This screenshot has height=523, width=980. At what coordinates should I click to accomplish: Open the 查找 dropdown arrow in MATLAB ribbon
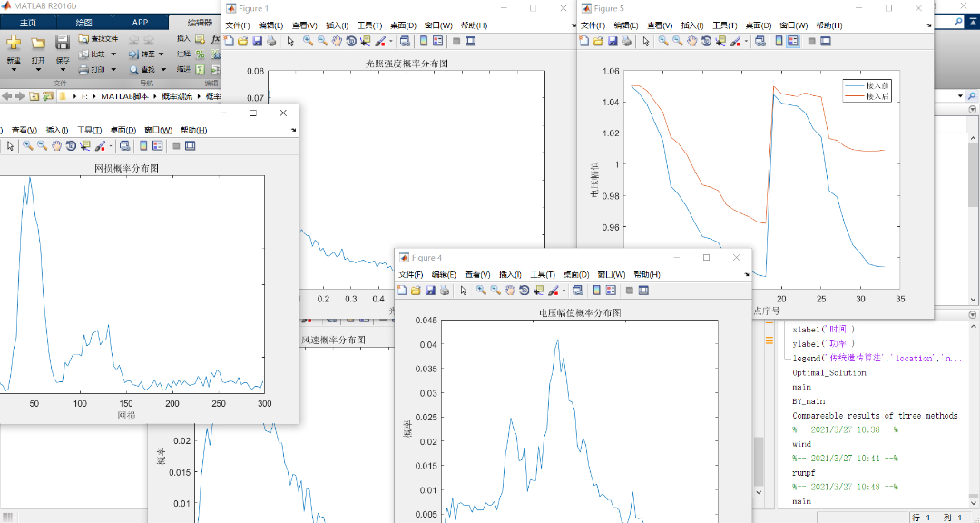pos(163,70)
